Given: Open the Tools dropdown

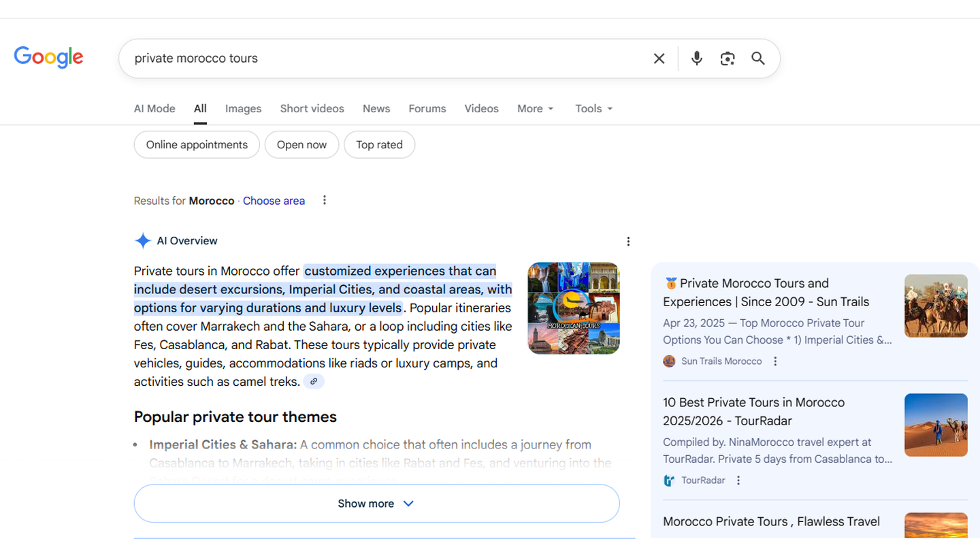Looking at the screenshot, I should (594, 109).
